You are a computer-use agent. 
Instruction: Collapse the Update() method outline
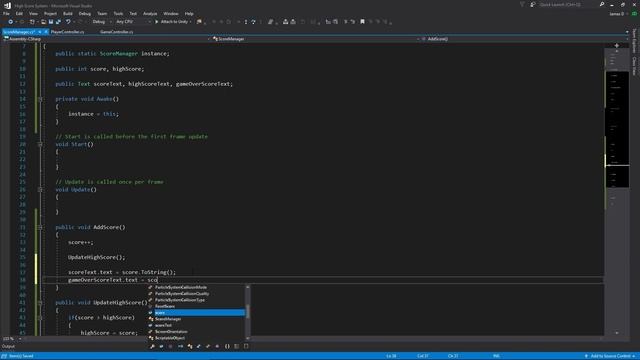[40, 190]
